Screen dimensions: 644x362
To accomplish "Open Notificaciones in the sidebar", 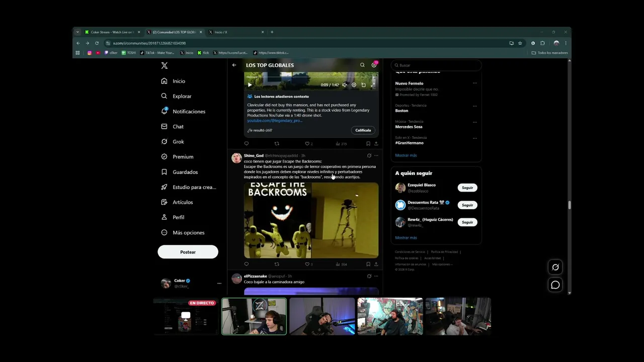I will click(184, 111).
